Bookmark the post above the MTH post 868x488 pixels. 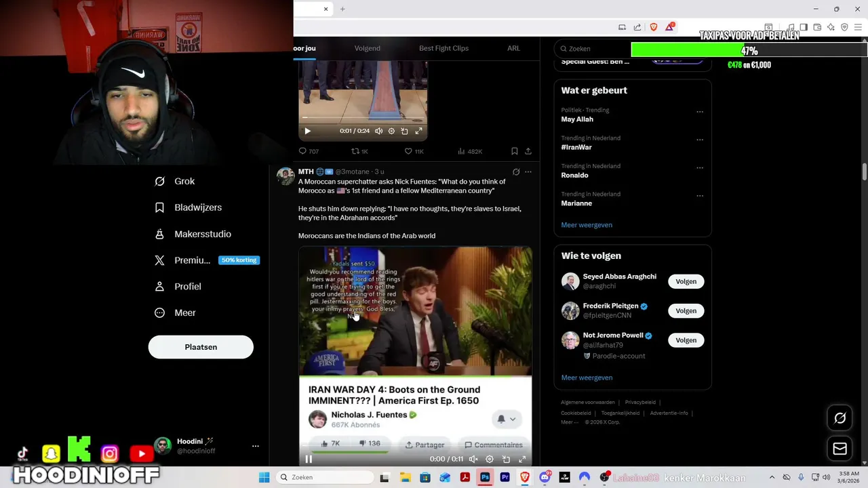(x=515, y=151)
